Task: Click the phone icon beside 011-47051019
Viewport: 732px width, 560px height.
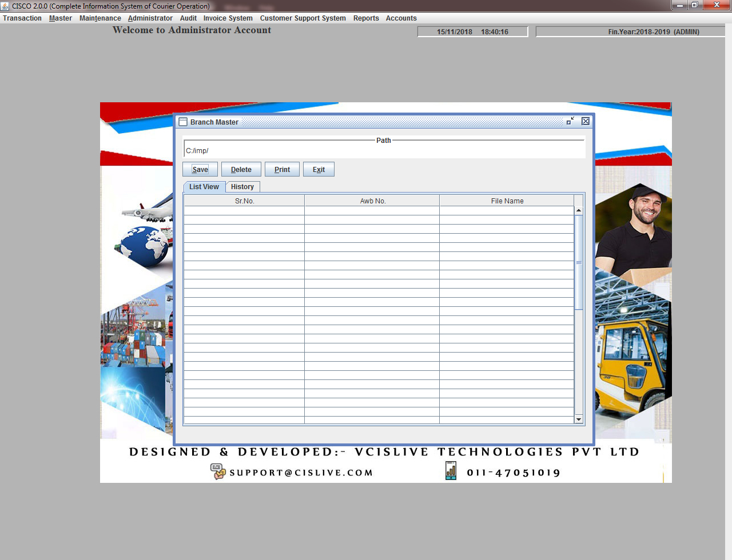Action: click(451, 471)
